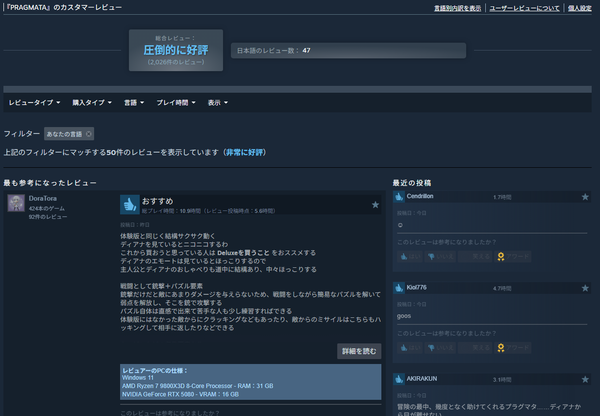Image resolution: width=600 pixels, height=416 pixels.
Task: Open DoraTora's profile avatar
Action: point(16,203)
